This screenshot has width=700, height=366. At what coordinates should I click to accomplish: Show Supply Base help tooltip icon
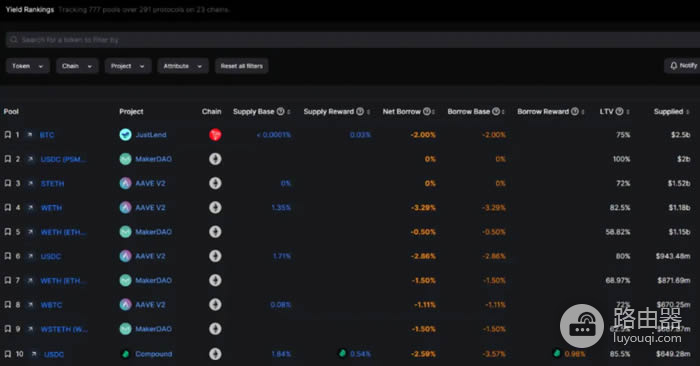tap(280, 112)
